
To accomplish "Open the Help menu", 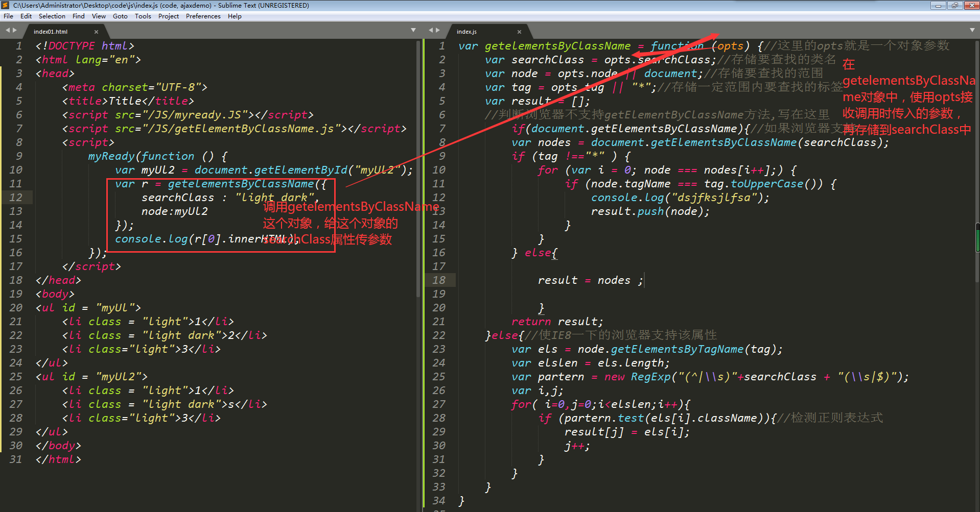I will point(235,16).
